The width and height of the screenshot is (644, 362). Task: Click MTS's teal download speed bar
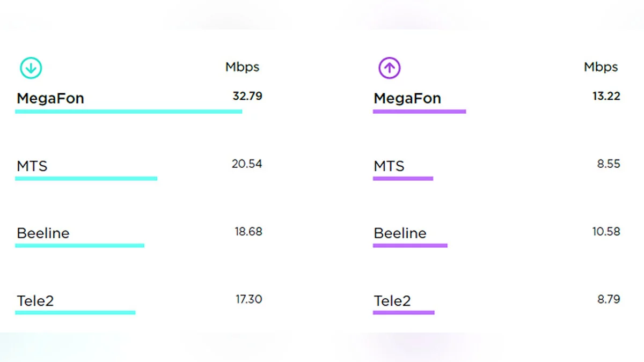[x=86, y=179]
